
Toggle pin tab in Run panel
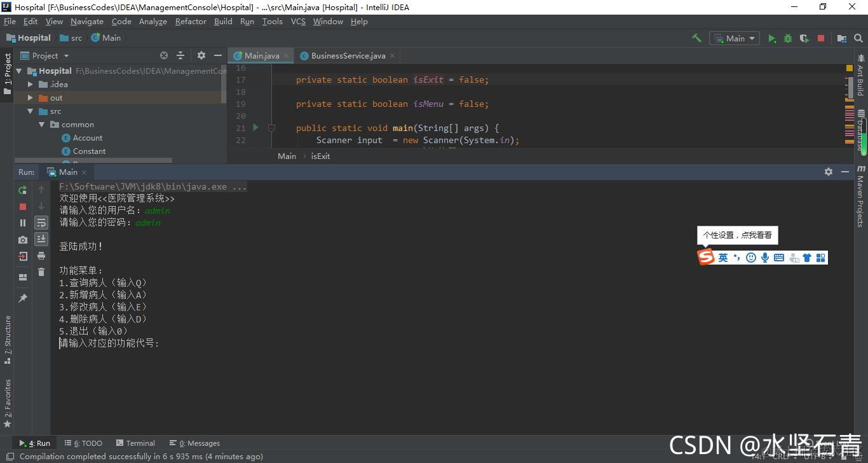[x=23, y=298]
